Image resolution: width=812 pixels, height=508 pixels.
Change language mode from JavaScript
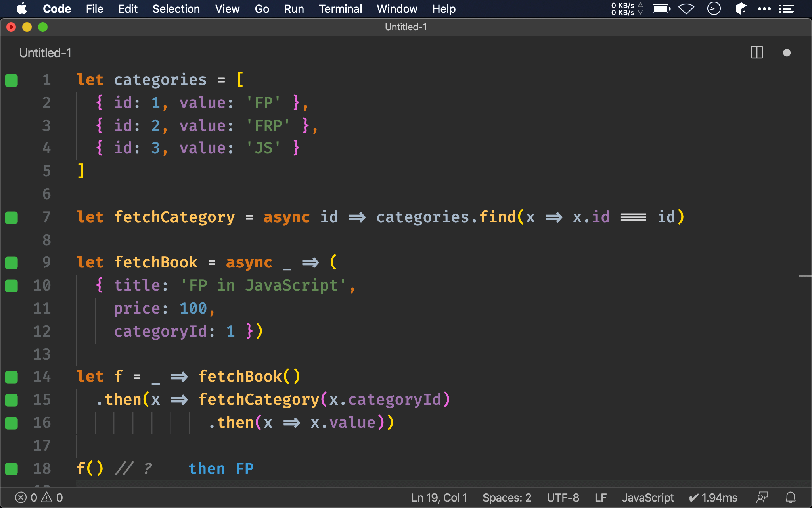(x=647, y=497)
